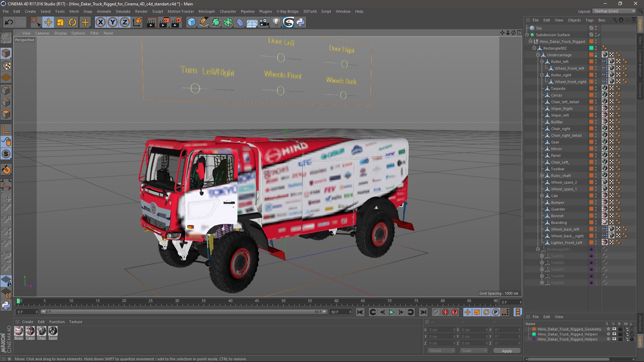Click the Subdivision generator icon
Viewport: 644px width, 362px height.
click(216, 22)
